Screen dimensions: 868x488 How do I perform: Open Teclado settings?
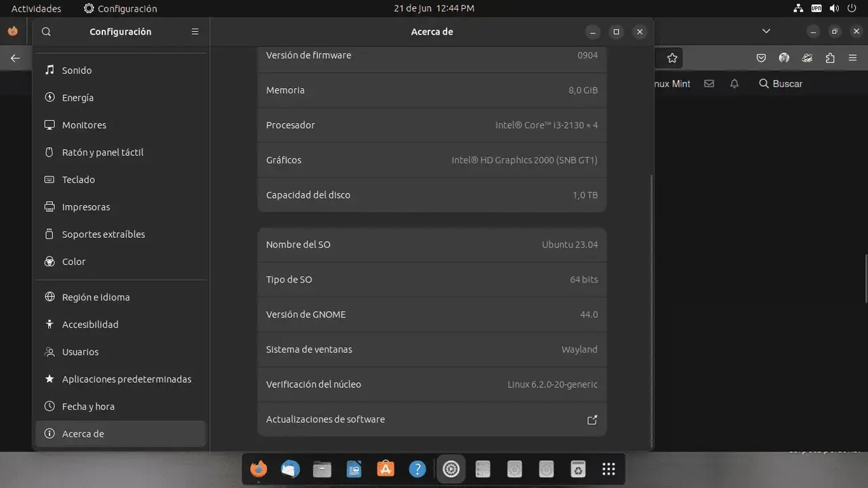pyautogui.click(x=121, y=180)
